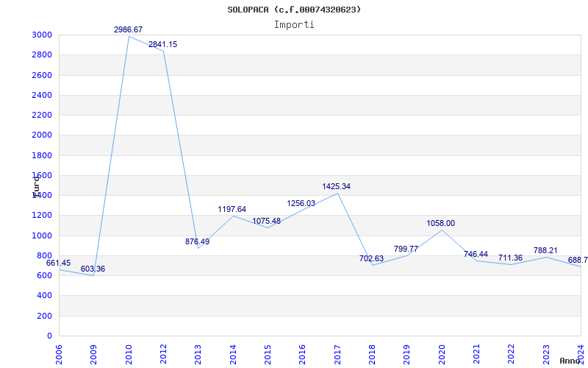Select data label 702.63
588x368 pixels.
371,258
